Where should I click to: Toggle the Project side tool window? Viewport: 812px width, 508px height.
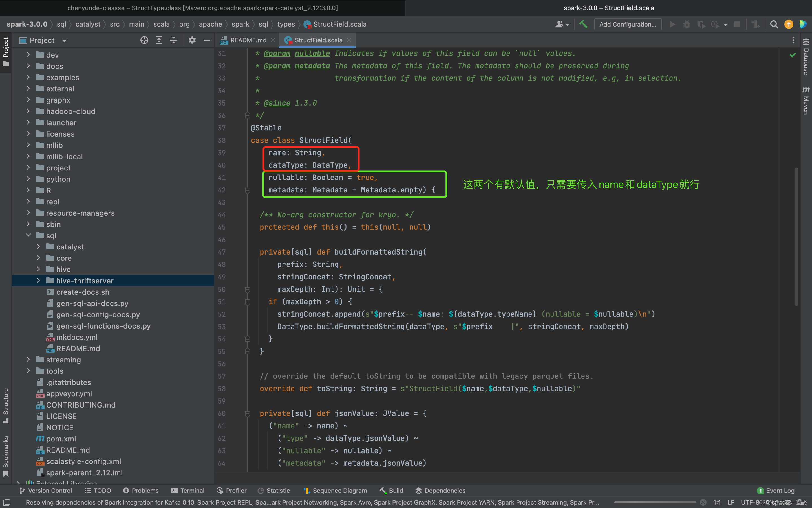tap(6, 52)
